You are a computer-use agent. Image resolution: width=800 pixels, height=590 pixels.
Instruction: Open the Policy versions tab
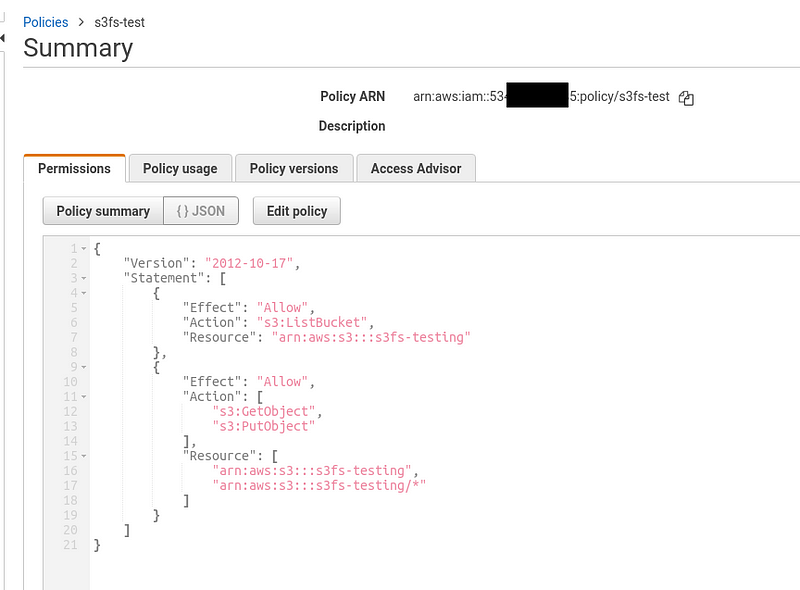[x=294, y=168]
